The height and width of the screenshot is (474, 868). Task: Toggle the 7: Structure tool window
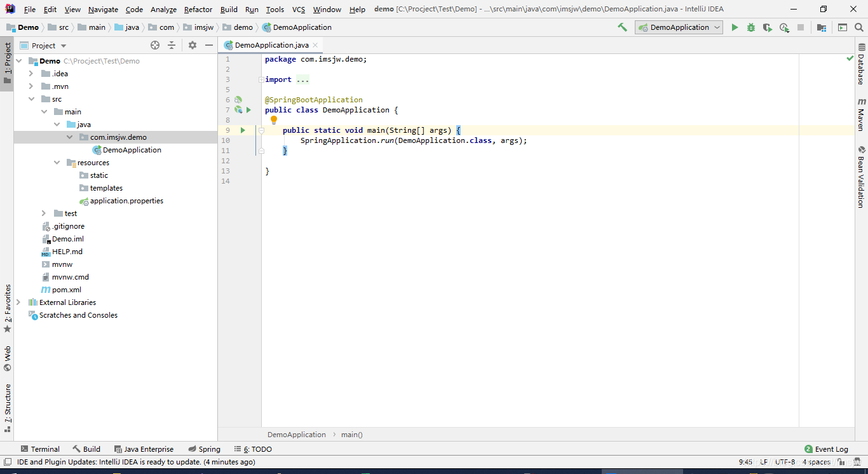coord(7,408)
